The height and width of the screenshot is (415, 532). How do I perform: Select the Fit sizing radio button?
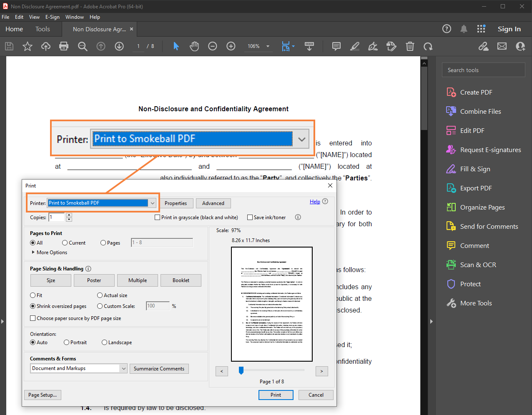(x=33, y=295)
